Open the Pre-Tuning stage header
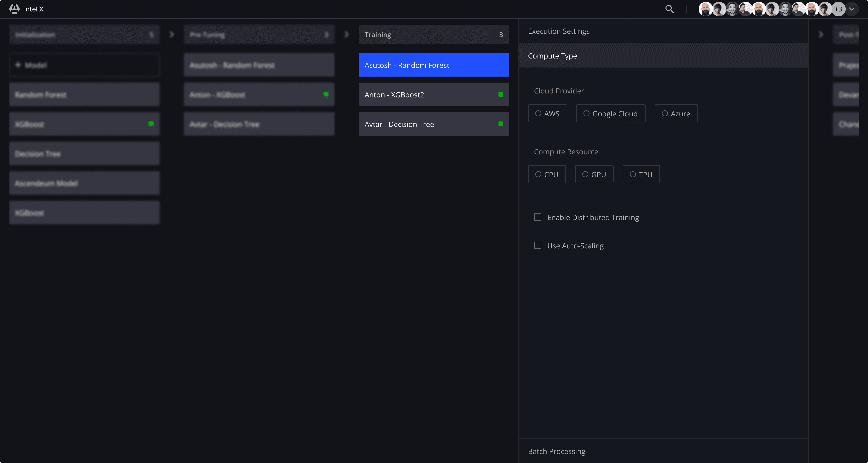The image size is (868, 463). point(259,34)
